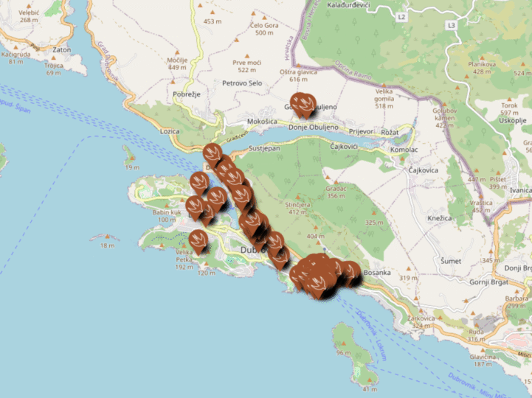Image resolution: width=532 pixels, height=398 pixels.
Task: Click the westernmost marker near Babin kuk
Action: [x=194, y=206]
